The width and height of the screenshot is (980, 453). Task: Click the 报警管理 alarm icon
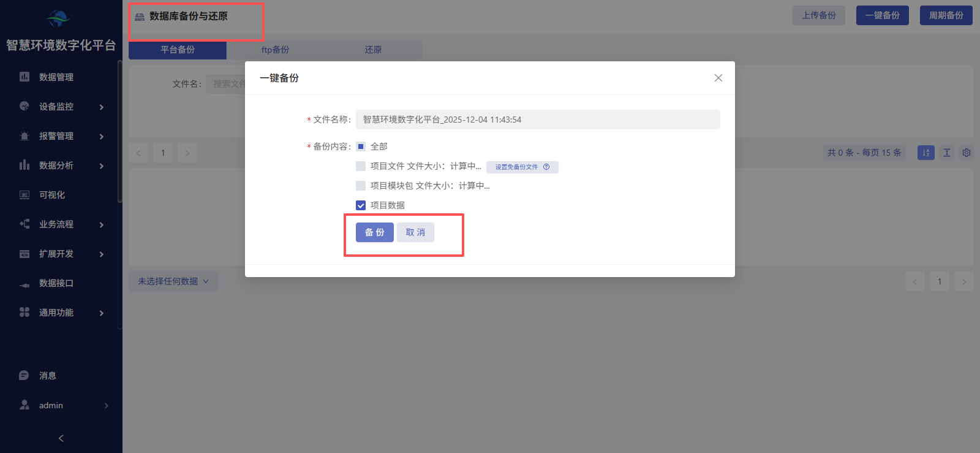[24, 135]
